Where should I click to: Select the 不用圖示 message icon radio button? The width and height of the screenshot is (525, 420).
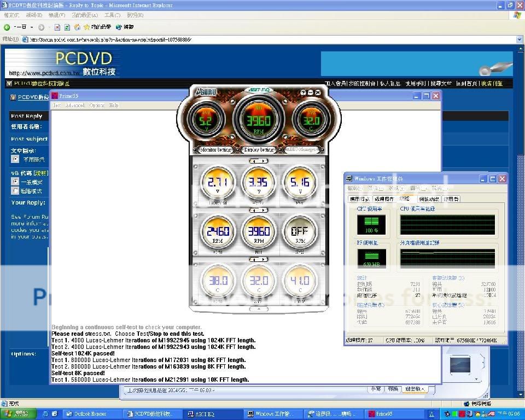(x=15, y=159)
